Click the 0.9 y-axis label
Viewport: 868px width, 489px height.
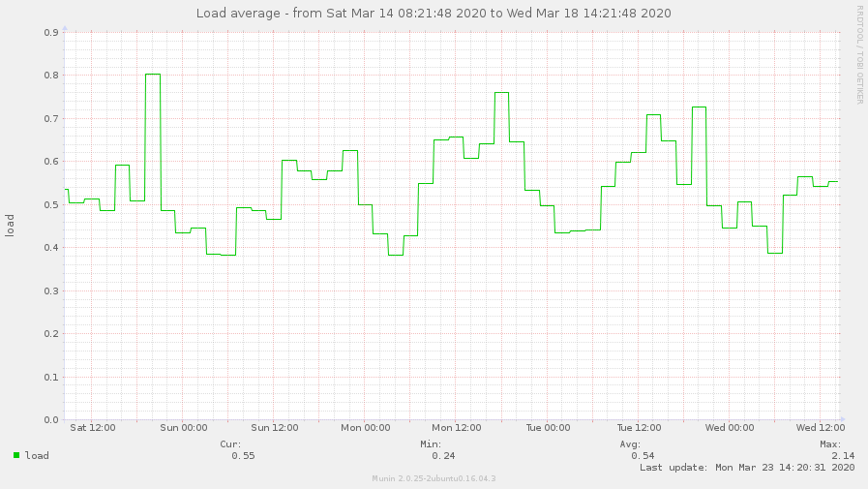51,33
